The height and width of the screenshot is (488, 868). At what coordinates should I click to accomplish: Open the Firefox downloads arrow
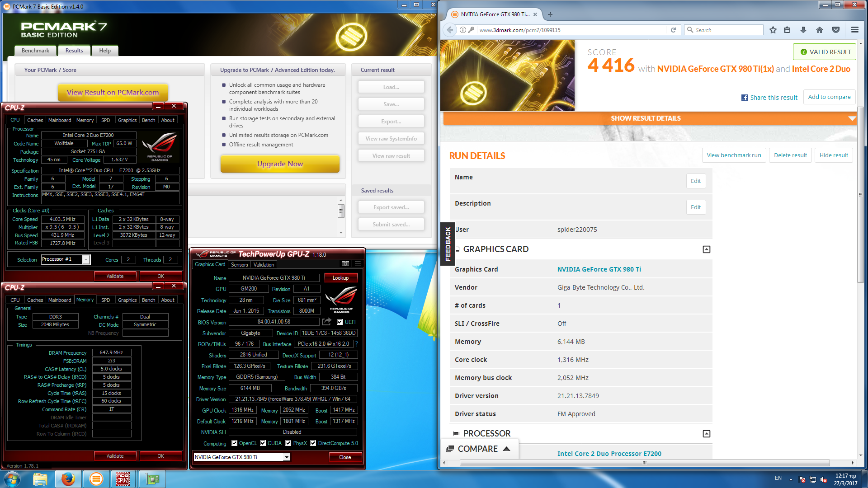[803, 30]
